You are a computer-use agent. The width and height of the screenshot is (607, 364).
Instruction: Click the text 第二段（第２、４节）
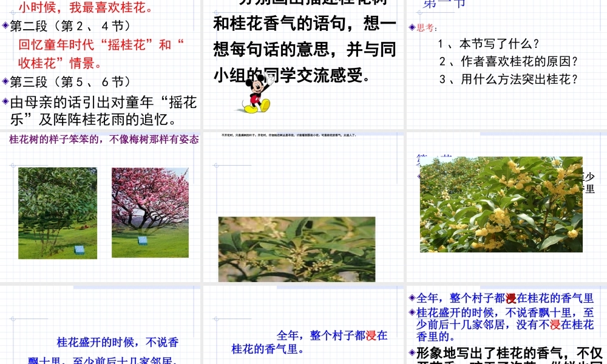70,26
